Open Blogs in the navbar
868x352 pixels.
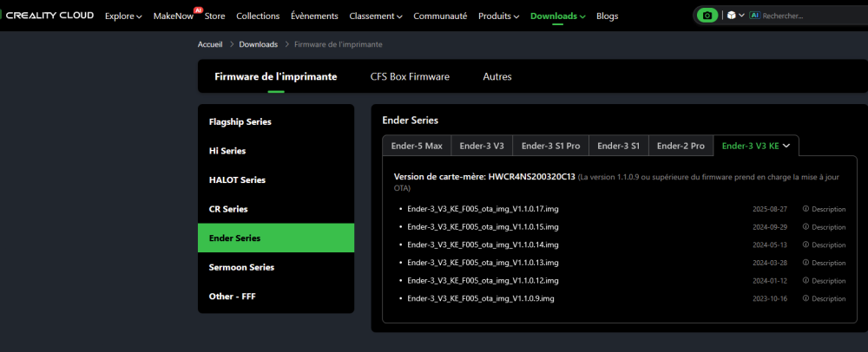[608, 16]
